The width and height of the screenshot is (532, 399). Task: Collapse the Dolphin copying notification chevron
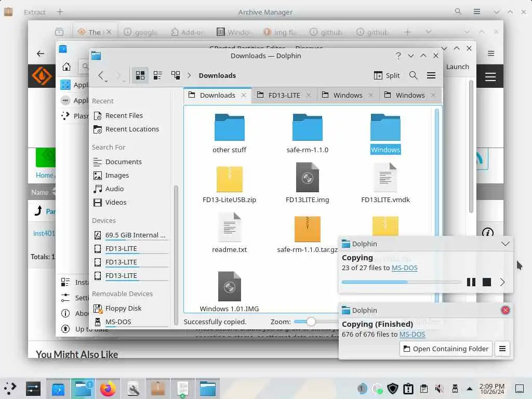(505, 244)
